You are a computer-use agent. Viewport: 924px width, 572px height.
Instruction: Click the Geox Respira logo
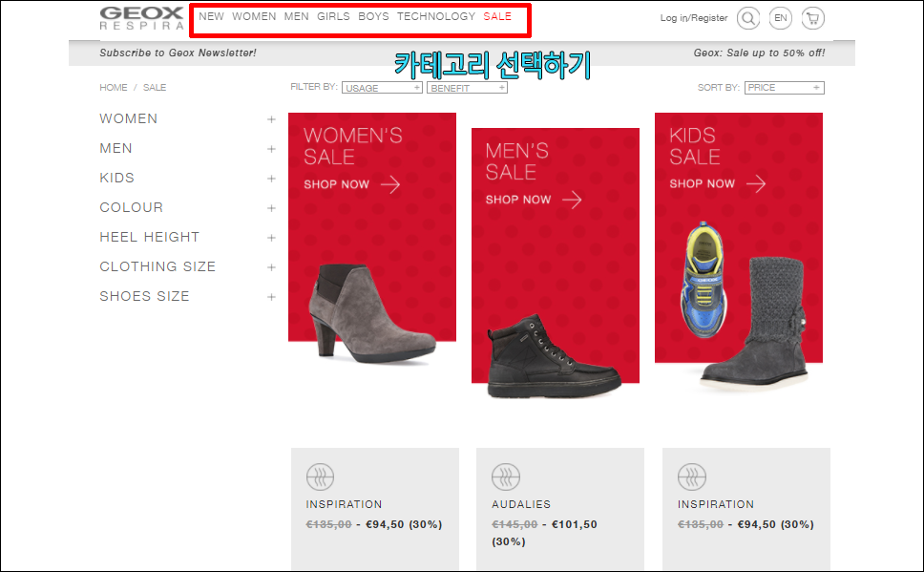coord(141,18)
